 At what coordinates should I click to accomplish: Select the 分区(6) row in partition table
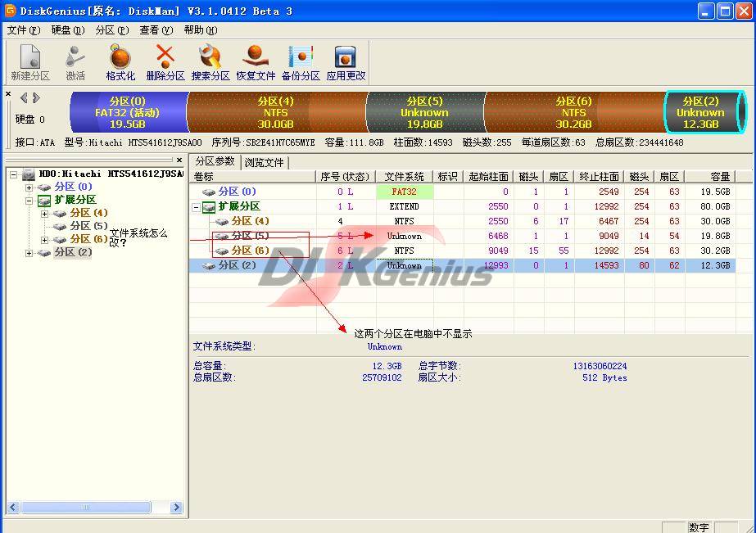tap(463, 251)
